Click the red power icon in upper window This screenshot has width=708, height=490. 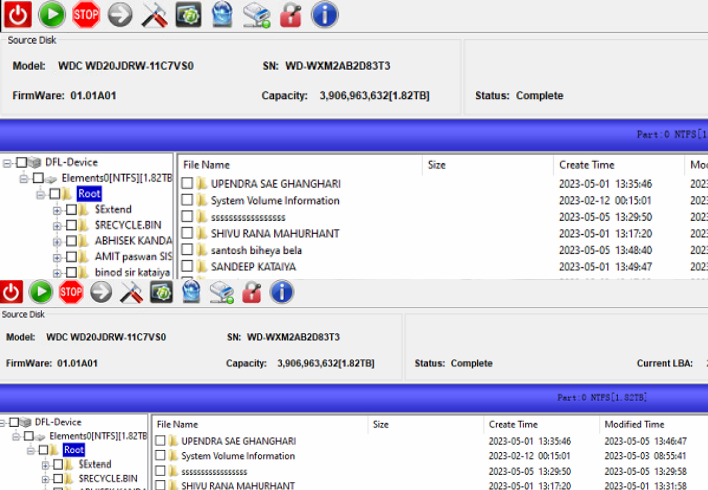tap(18, 15)
